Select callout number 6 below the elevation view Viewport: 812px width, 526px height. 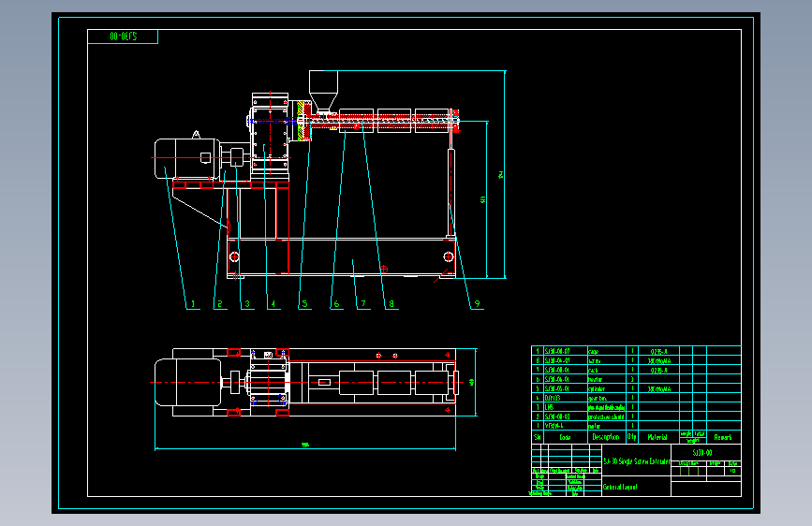coord(336,304)
